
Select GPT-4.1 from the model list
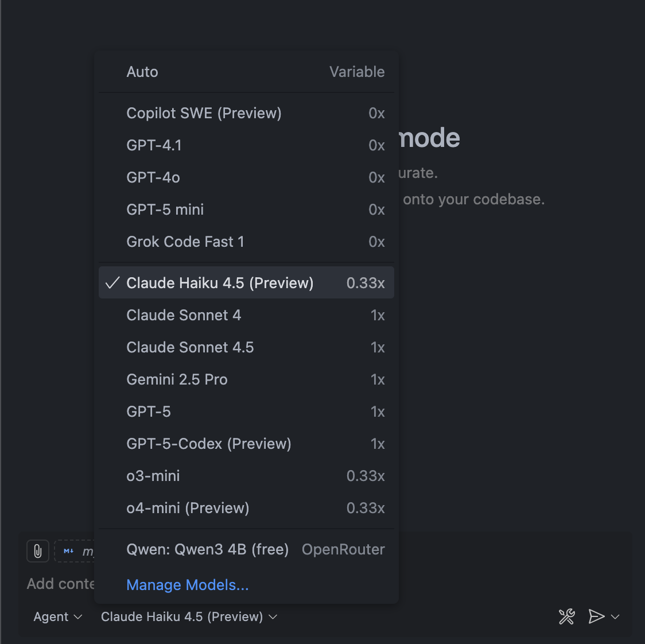click(246, 145)
